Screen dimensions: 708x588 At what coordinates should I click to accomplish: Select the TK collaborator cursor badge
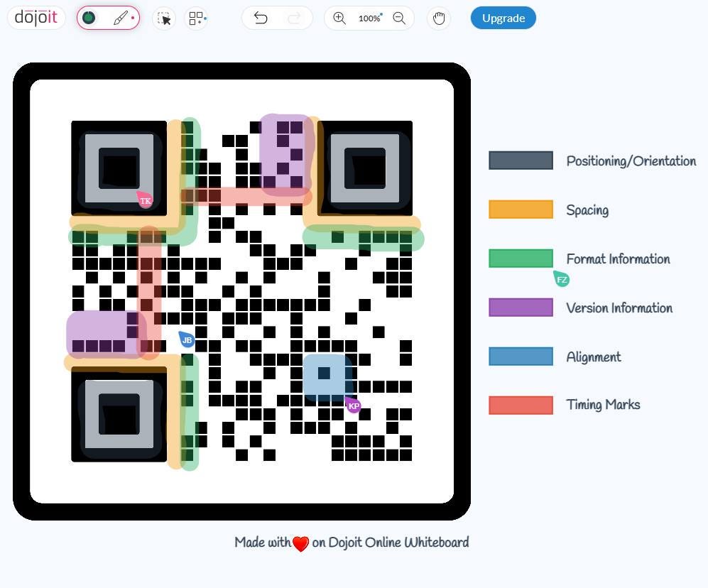point(145,200)
